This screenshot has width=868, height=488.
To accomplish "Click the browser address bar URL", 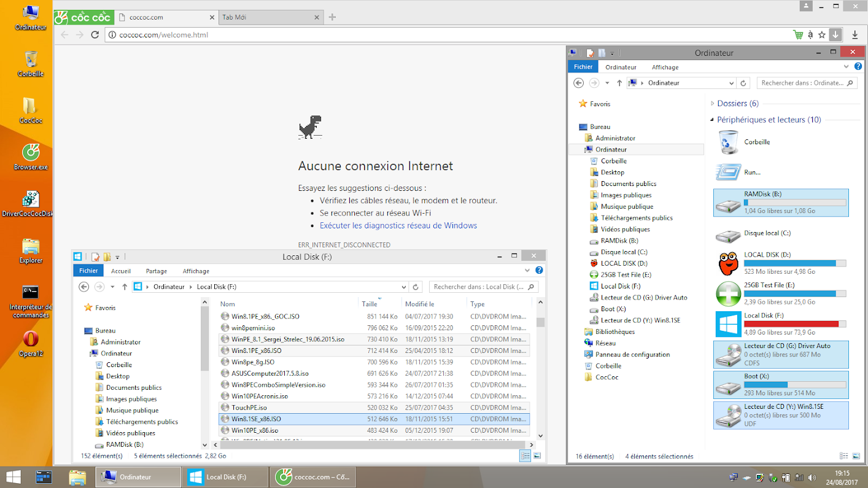I will [x=164, y=35].
